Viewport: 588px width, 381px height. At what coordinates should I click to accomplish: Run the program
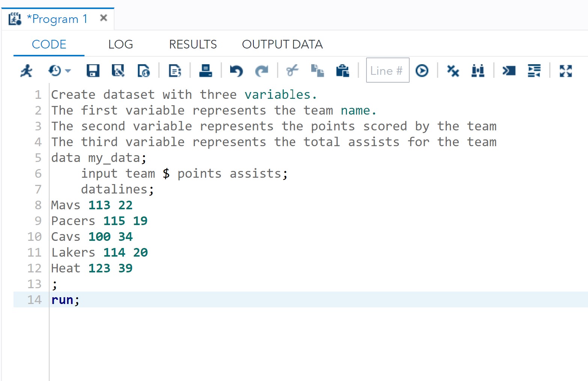coord(26,70)
